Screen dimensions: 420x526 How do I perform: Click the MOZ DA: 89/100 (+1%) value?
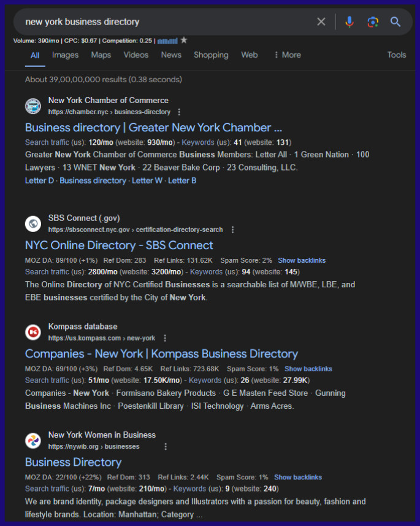(x=61, y=260)
